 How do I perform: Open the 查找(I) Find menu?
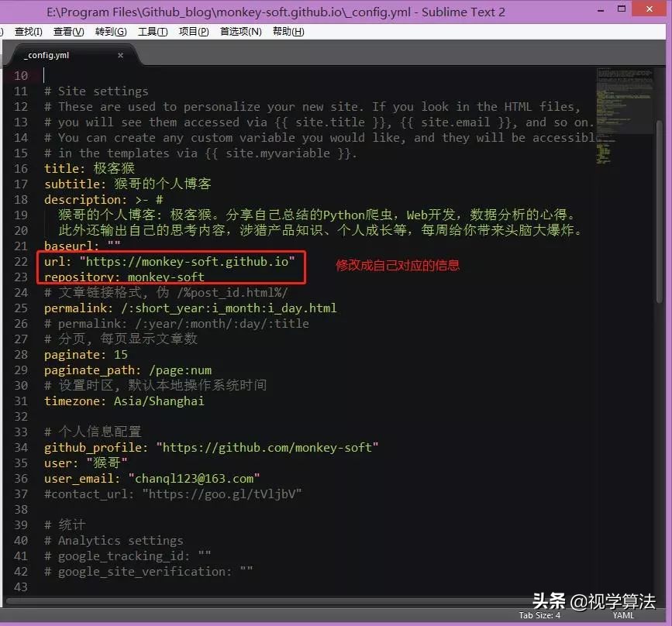(x=28, y=31)
